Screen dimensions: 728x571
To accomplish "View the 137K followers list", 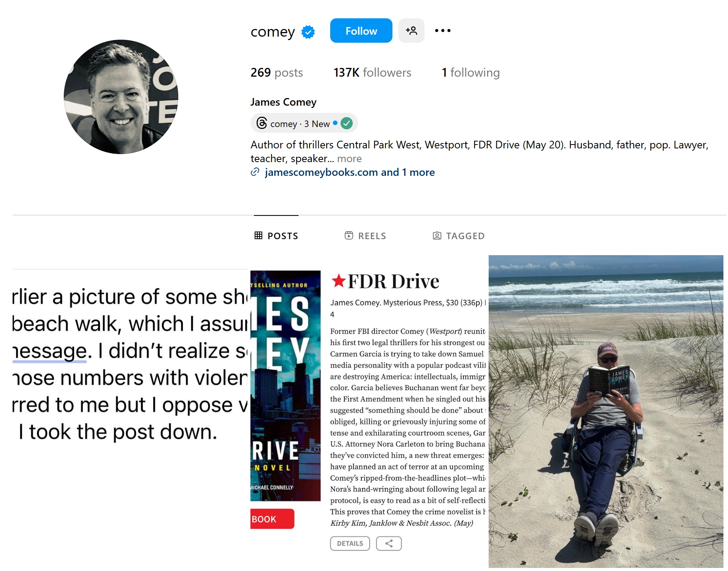I will coord(372,72).
